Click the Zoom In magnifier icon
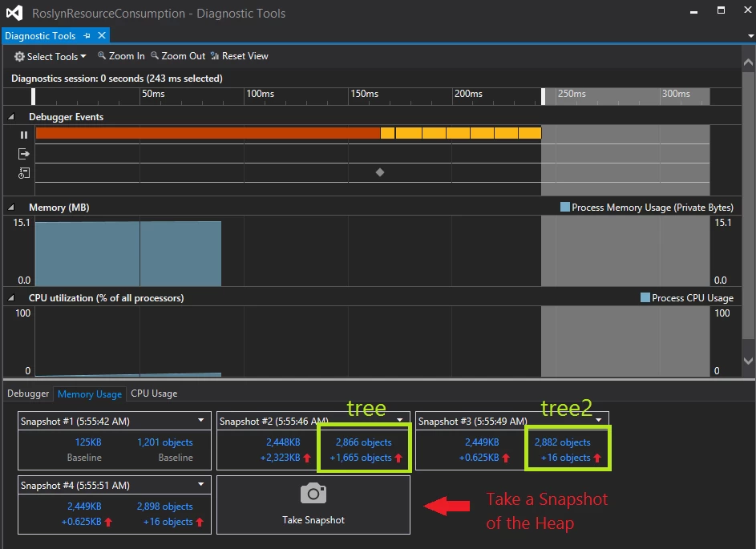756x549 pixels. 102,55
